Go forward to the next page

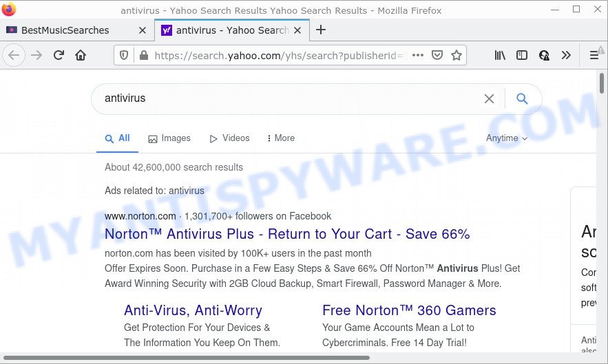tap(36, 56)
